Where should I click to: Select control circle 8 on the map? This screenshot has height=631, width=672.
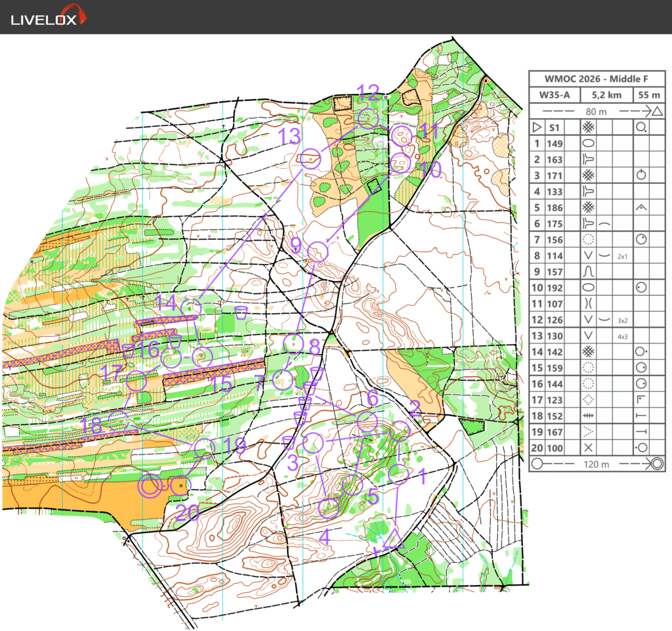coord(293,344)
